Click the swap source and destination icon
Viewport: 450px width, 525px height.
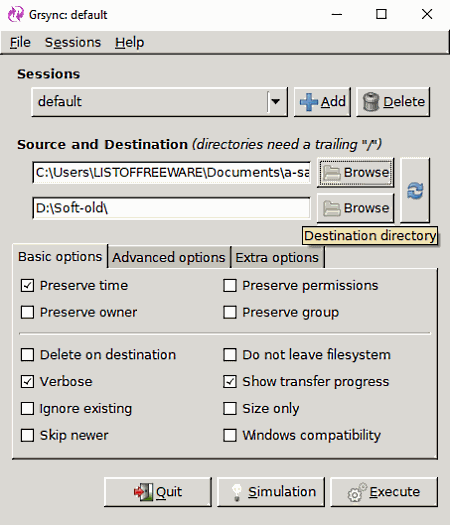[415, 191]
